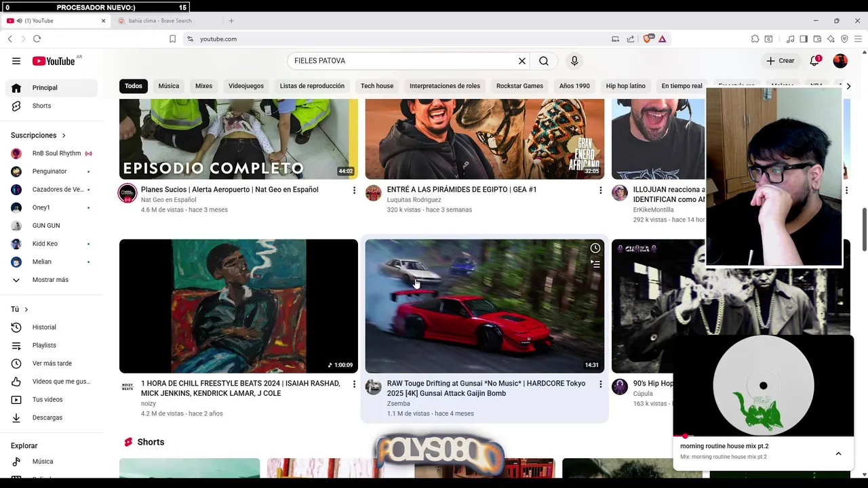868x488 pixels.
Task: Open Shorts in the sidebar
Action: (x=52, y=106)
